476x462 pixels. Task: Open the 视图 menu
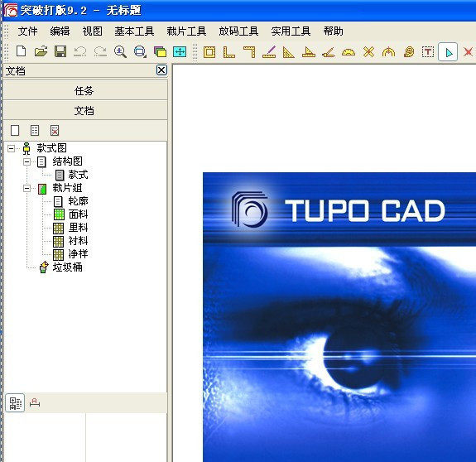(x=92, y=31)
